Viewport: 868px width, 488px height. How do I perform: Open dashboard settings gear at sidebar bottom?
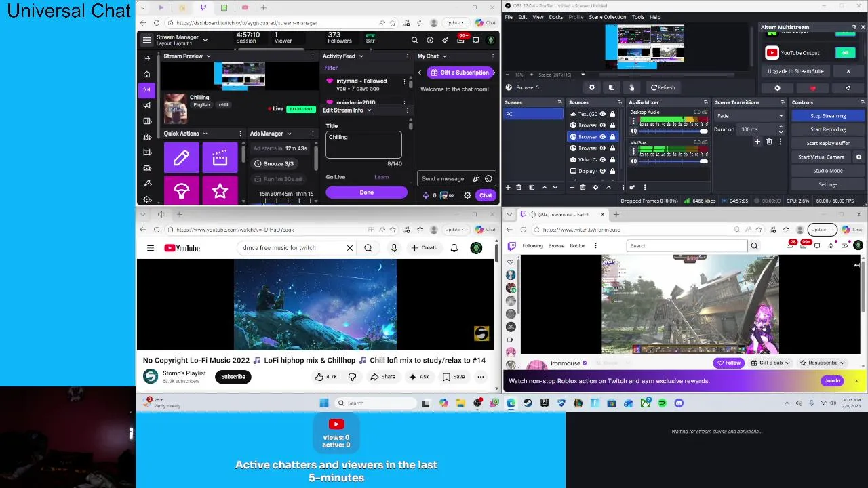146,199
